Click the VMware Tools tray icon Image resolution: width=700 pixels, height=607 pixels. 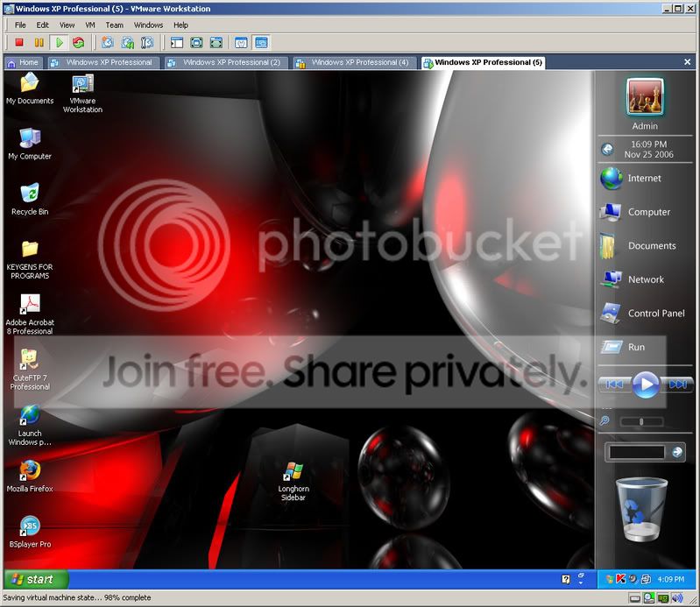click(646, 579)
